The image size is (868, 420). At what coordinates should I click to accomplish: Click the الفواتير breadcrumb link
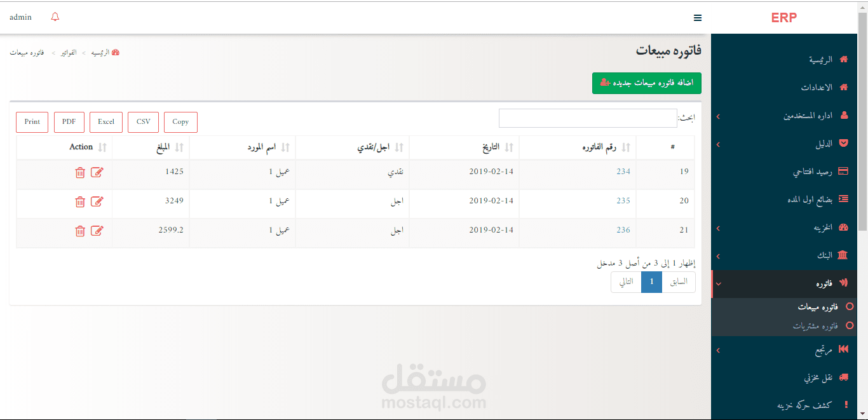[x=69, y=52]
